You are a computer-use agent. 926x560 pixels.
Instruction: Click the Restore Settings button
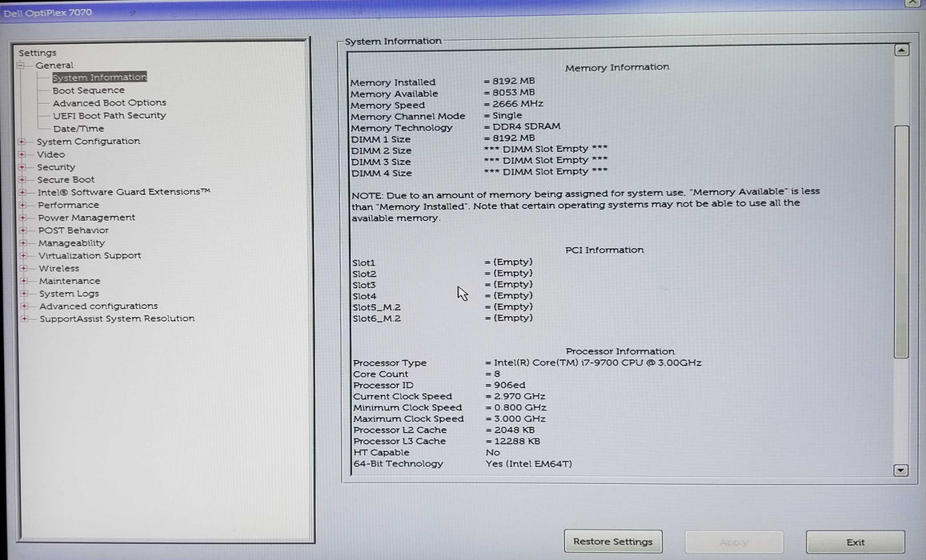coord(612,541)
